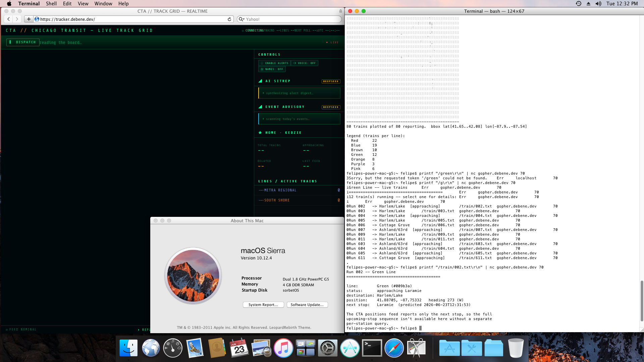Open volume control in menu bar

[x=598, y=3]
